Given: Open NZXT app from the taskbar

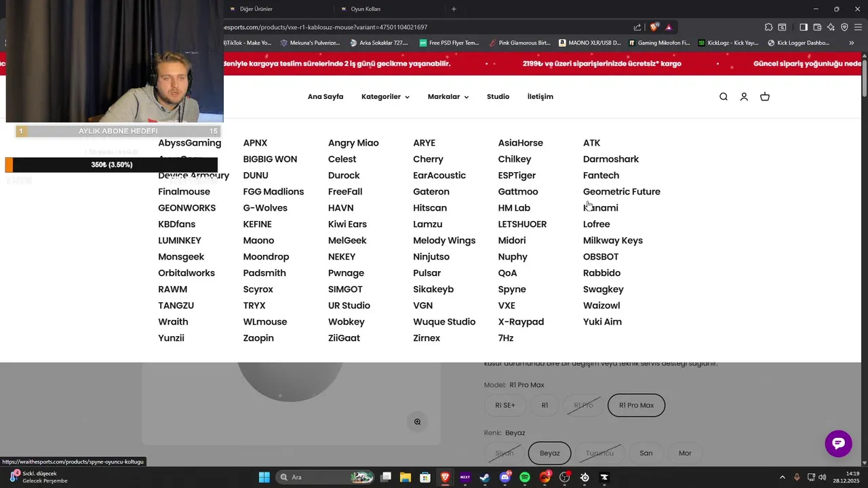Looking at the screenshot, I should pos(465,477).
